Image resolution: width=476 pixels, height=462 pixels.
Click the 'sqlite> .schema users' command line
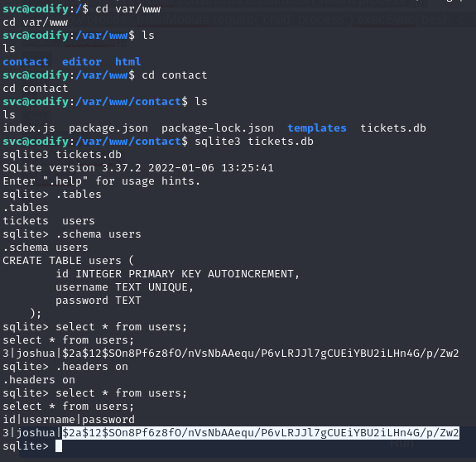click(72, 234)
